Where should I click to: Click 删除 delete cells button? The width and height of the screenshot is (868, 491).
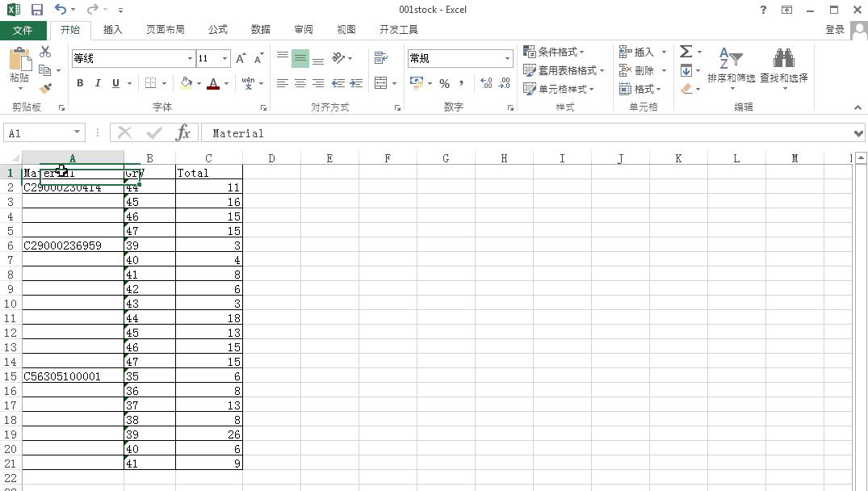pos(636,70)
